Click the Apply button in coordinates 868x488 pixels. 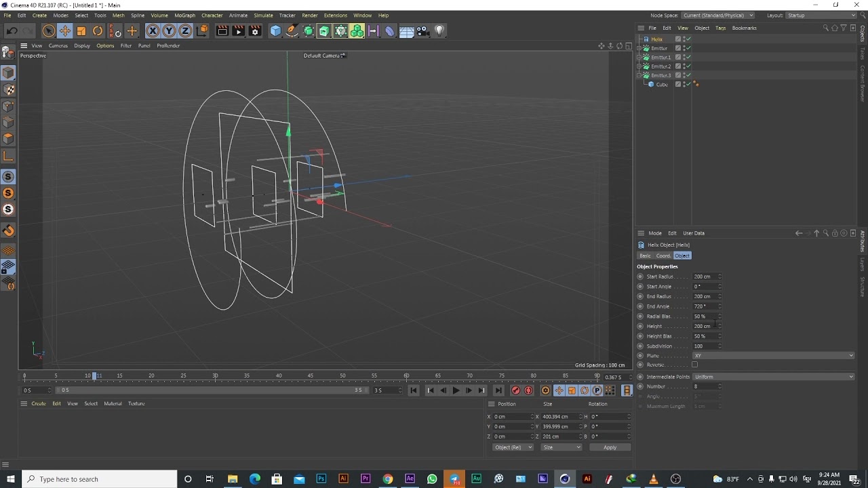pyautogui.click(x=610, y=447)
